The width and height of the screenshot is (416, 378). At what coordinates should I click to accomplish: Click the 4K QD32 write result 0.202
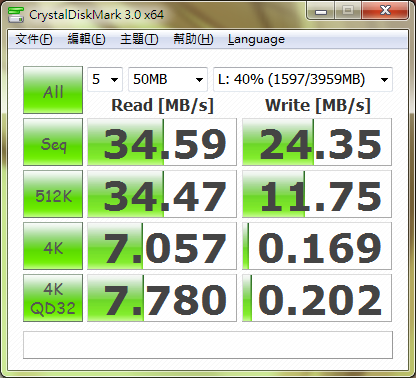[317, 298]
